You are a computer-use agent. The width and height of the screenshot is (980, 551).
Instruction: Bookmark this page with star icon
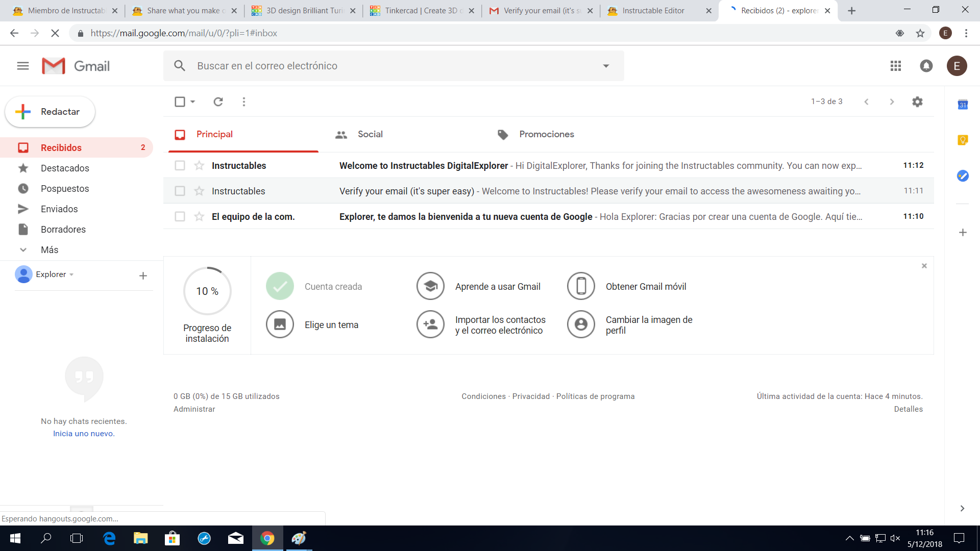click(920, 33)
